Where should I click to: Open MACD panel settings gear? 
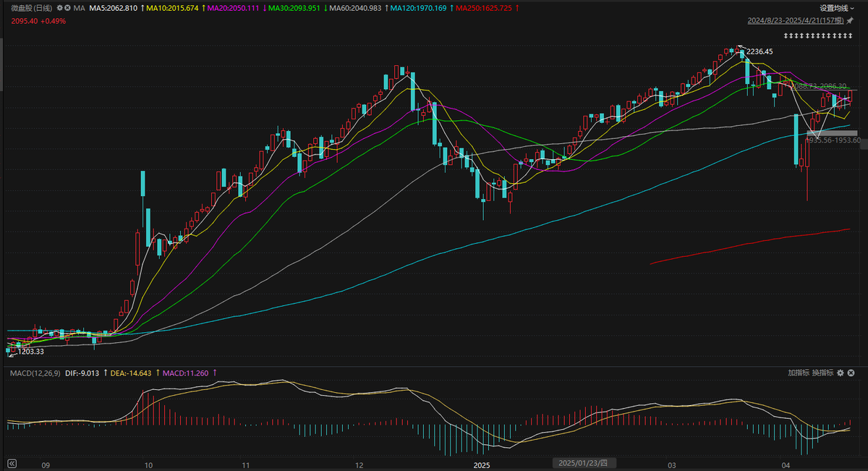(x=840, y=373)
